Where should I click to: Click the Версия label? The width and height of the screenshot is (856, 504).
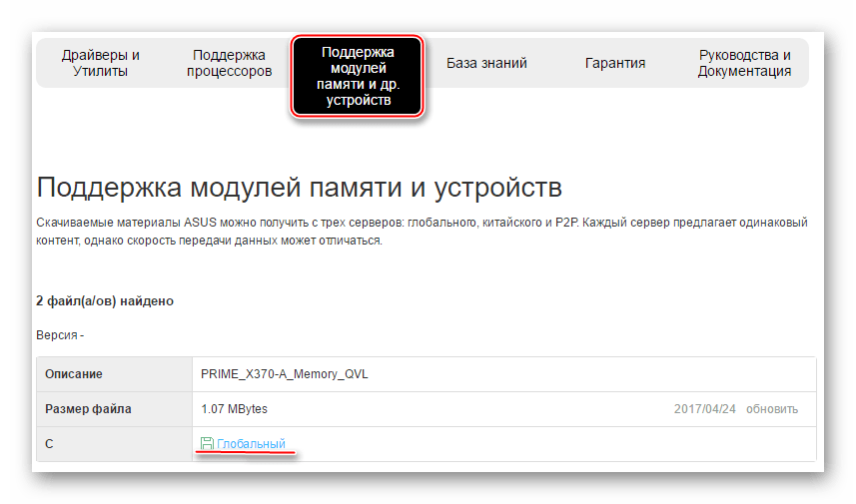click(60, 336)
